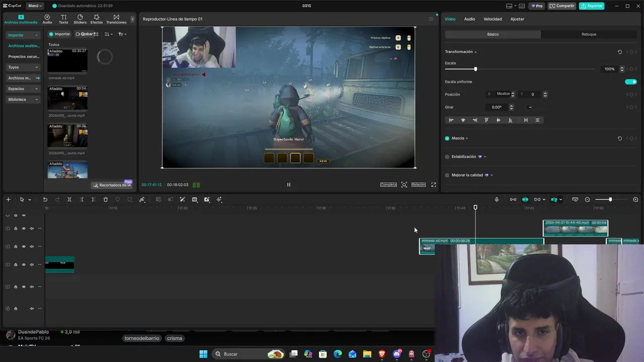Open the linkage dropdown arrow
Image resolution: width=644 pixels, height=362 pixels.
[544, 200]
